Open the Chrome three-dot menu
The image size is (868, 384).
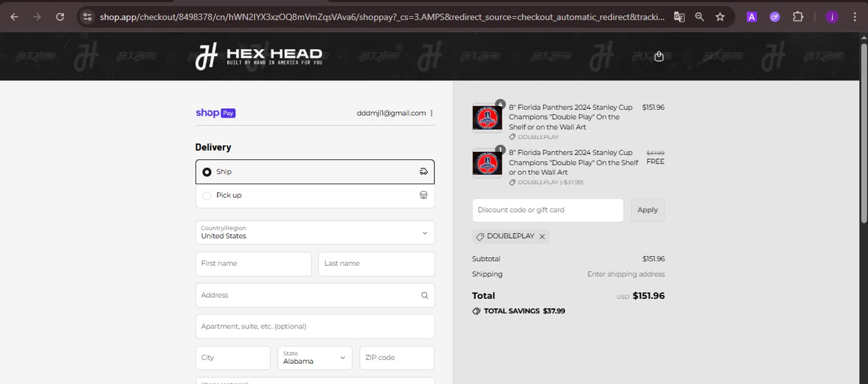tap(855, 17)
